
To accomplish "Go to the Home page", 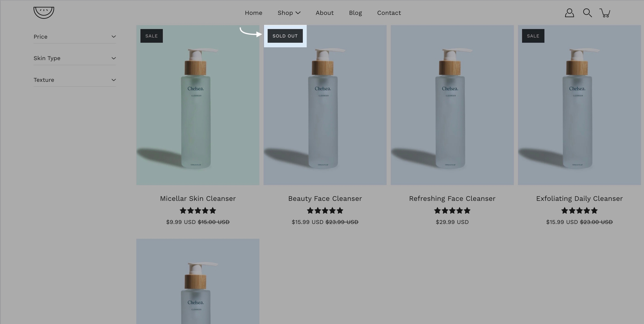I will [x=254, y=13].
